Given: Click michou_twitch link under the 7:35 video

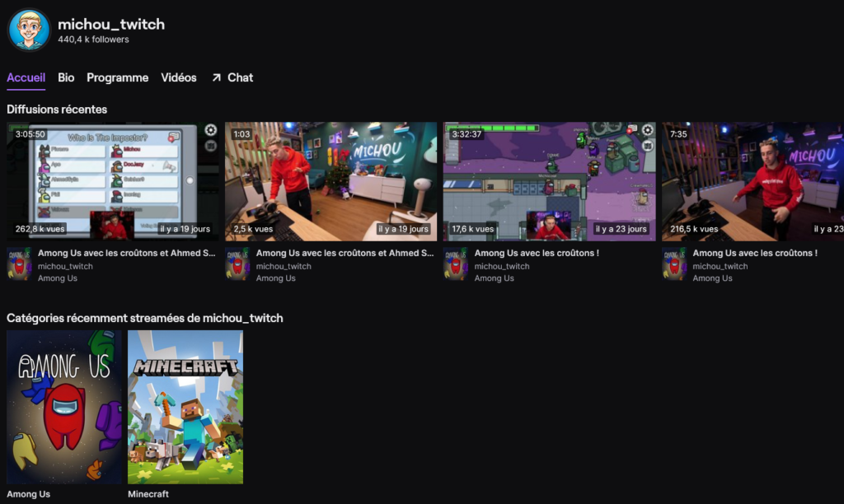Looking at the screenshot, I should [720, 266].
